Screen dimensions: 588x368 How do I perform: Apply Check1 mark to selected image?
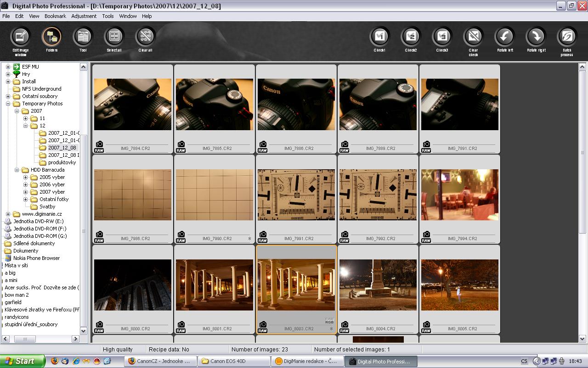[379, 37]
